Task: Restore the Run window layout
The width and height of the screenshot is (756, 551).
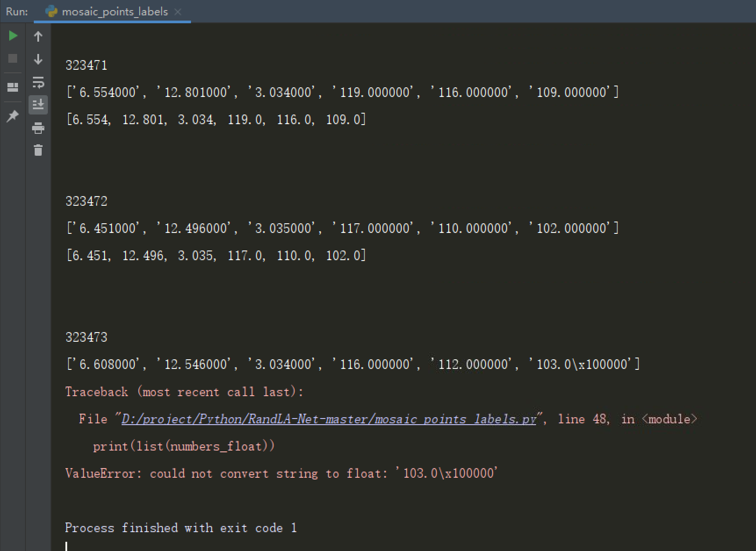Action: pos(13,86)
